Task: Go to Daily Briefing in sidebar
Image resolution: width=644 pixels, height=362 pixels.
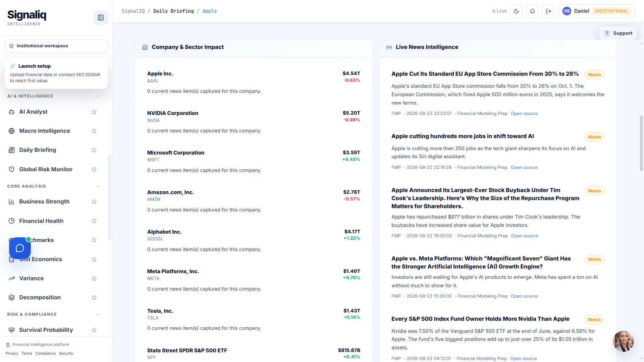Action: point(38,150)
